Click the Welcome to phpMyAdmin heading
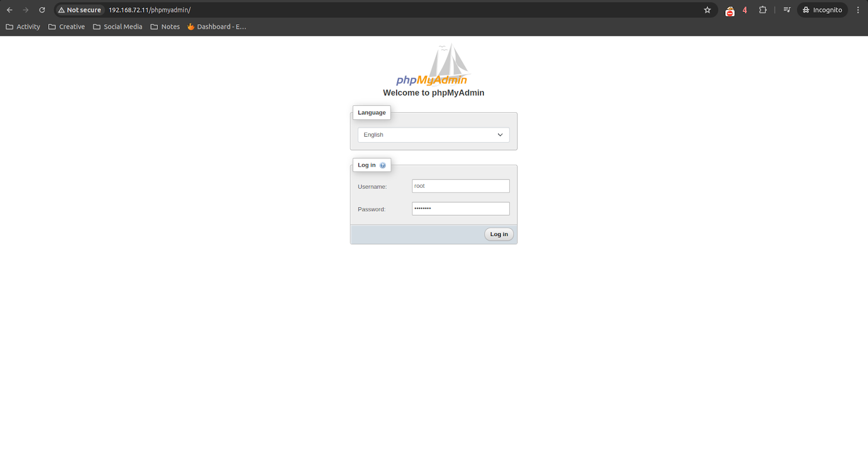Image resolution: width=868 pixels, height=458 pixels. [x=433, y=93]
